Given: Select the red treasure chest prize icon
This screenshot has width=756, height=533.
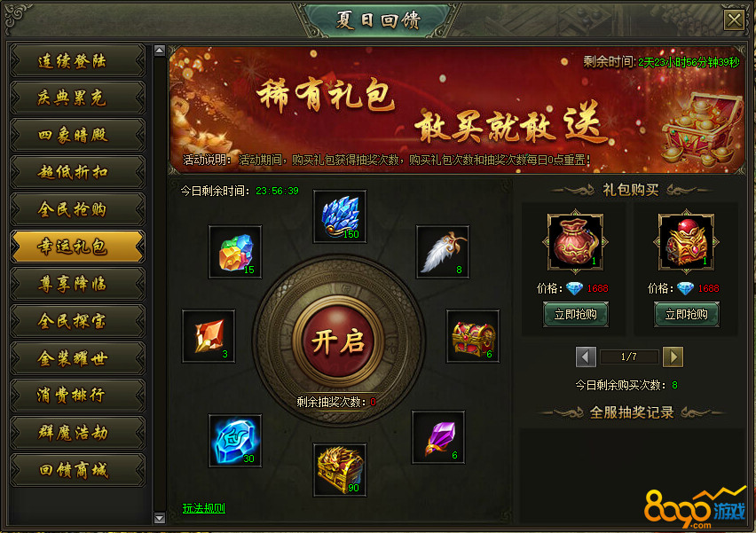Looking at the screenshot, I should (473, 336).
